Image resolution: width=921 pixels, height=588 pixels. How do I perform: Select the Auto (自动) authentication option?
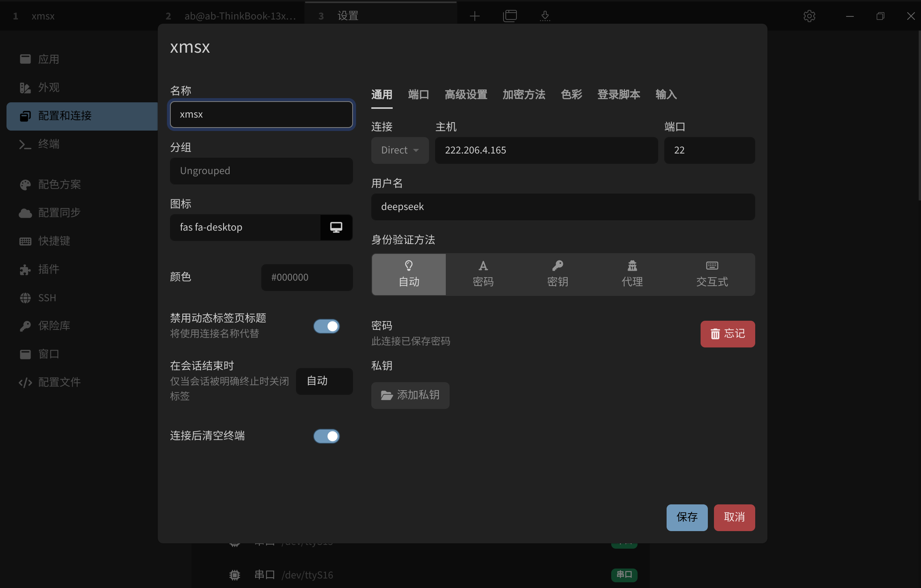pos(408,274)
